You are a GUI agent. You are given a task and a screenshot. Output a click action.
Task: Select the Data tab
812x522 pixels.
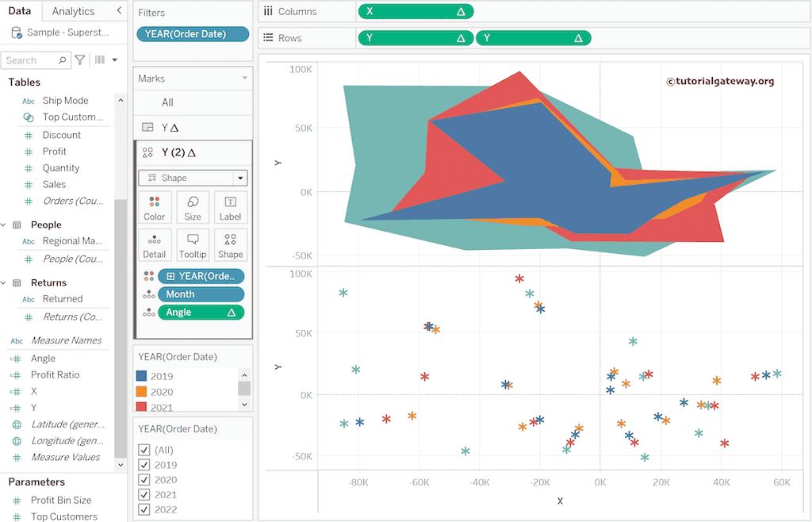tap(20, 11)
